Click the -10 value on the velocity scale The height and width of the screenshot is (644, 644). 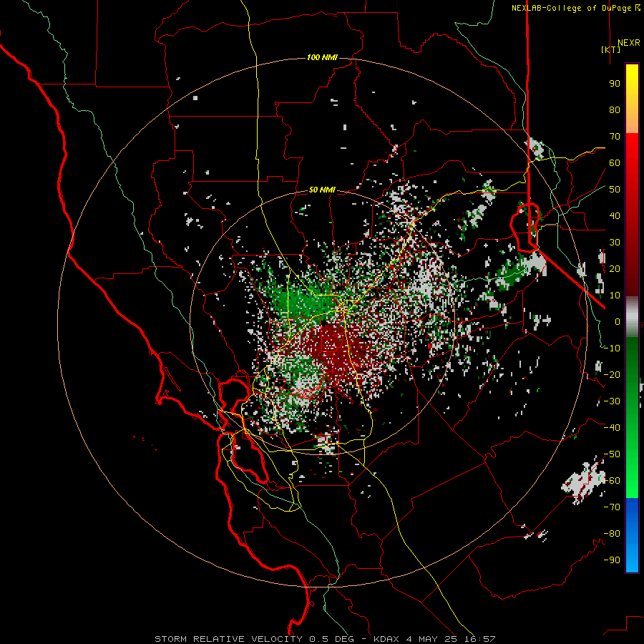[x=612, y=348]
